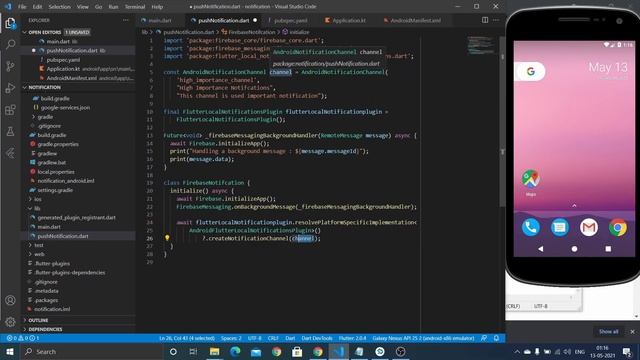Change language mode via Dart status item
Screen dimensions: 640x360
pyautogui.click(x=290, y=338)
